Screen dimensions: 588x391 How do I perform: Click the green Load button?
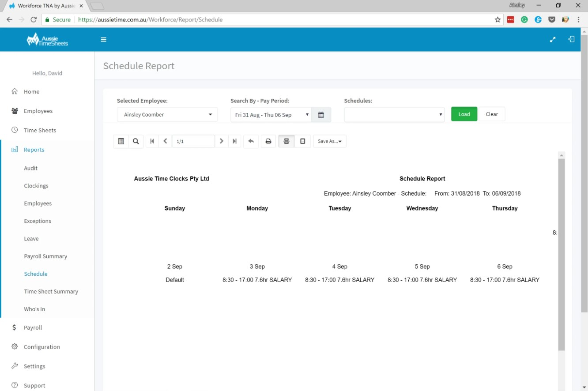pyautogui.click(x=464, y=114)
